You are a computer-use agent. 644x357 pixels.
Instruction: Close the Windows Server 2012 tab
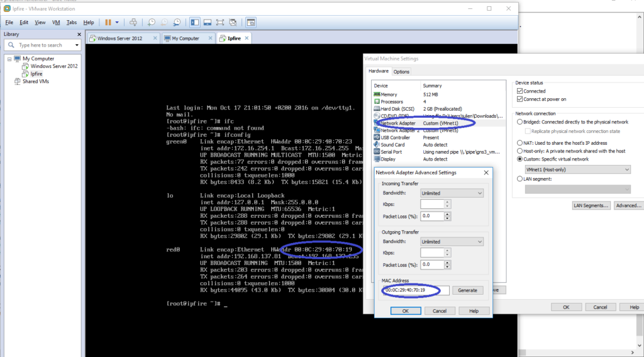click(155, 38)
